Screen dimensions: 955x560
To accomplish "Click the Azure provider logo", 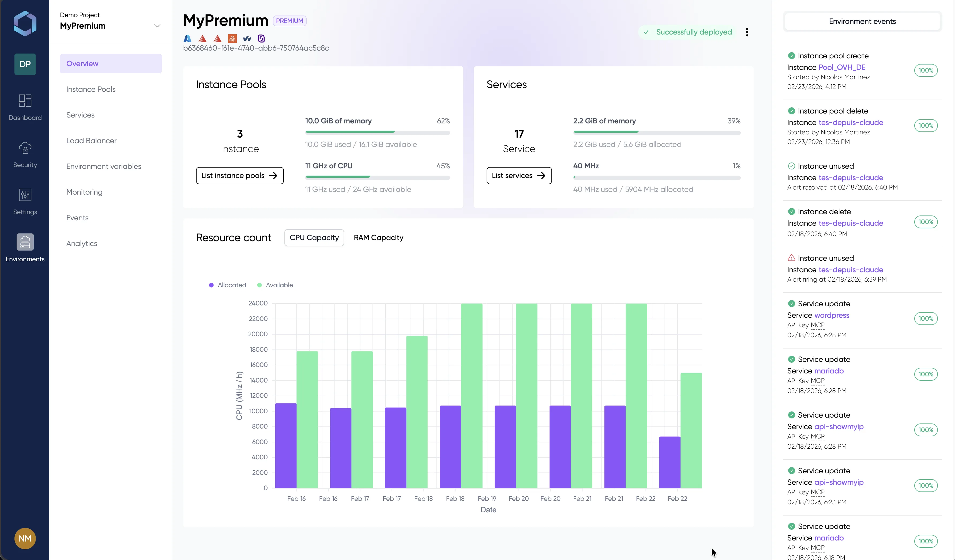I will (x=187, y=39).
